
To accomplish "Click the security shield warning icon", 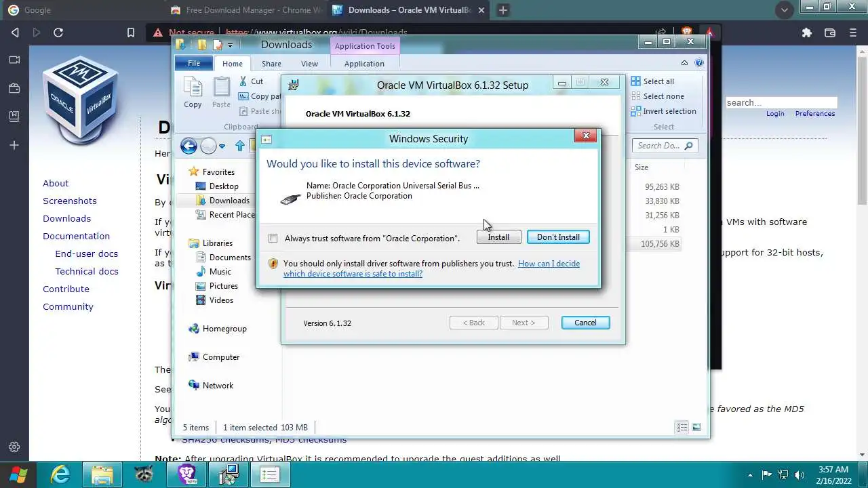I will tap(273, 264).
